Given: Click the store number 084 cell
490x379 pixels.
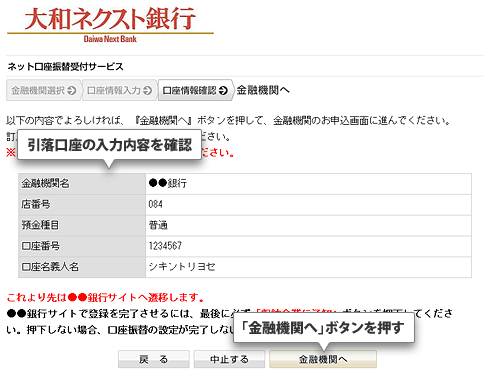Looking at the screenshot, I should pos(308,205).
